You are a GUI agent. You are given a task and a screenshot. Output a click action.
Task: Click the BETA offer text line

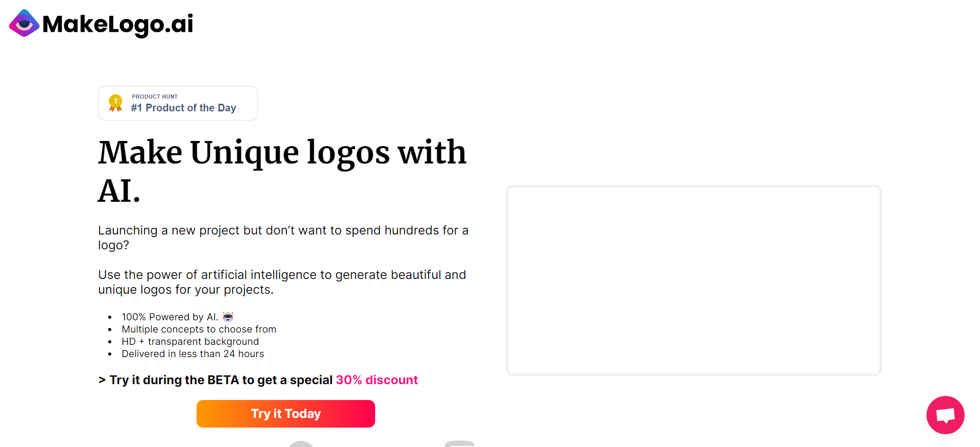pyautogui.click(x=258, y=380)
